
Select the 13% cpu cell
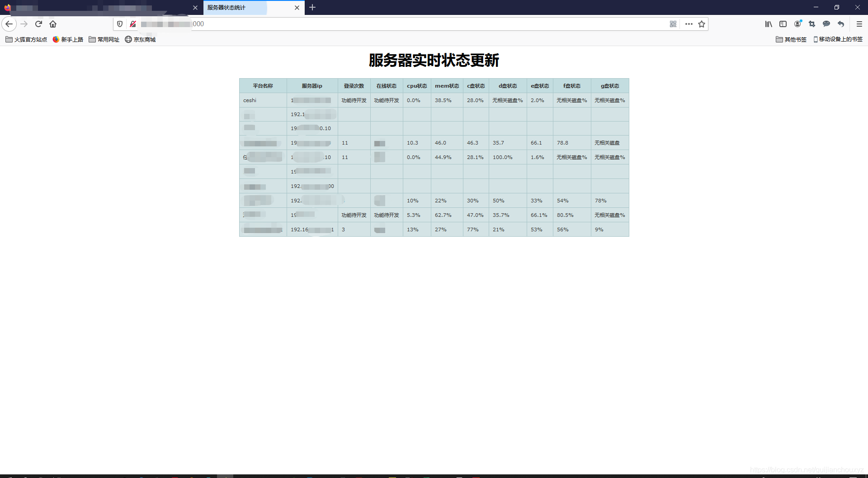point(417,230)
